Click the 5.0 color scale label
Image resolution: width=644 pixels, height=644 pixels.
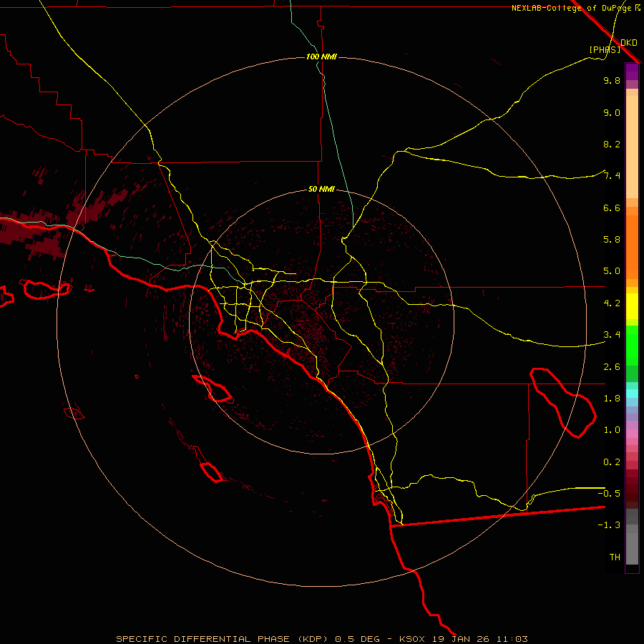pyautogui.click(x=612, y=271)
